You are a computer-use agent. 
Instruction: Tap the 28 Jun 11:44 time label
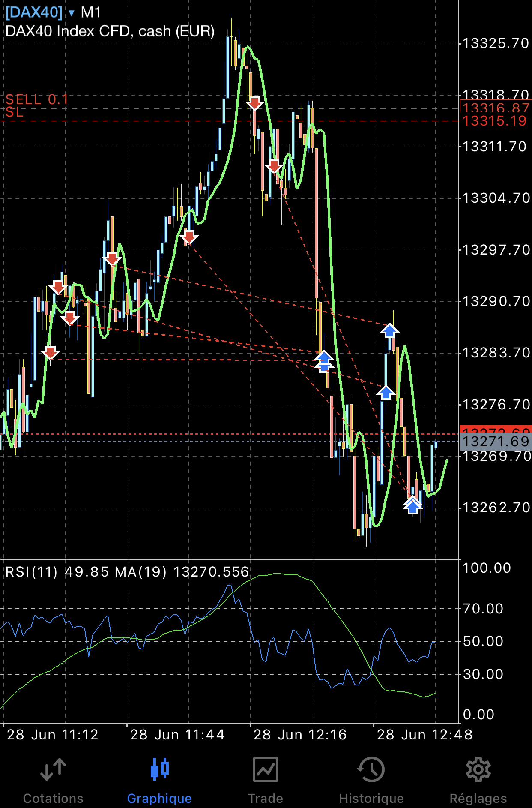[x=177, y=735]
